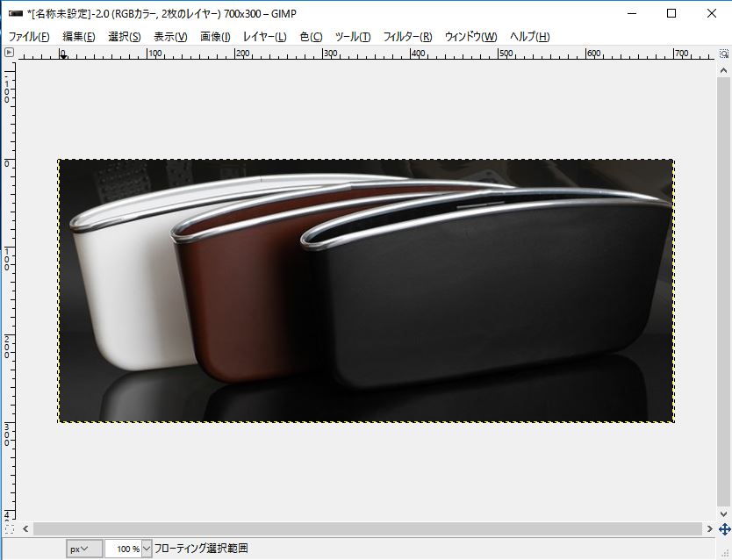Screen dimensions: 732x560
Task: Click the vertical scrollbar down arrow
Action: click(723, 514)
